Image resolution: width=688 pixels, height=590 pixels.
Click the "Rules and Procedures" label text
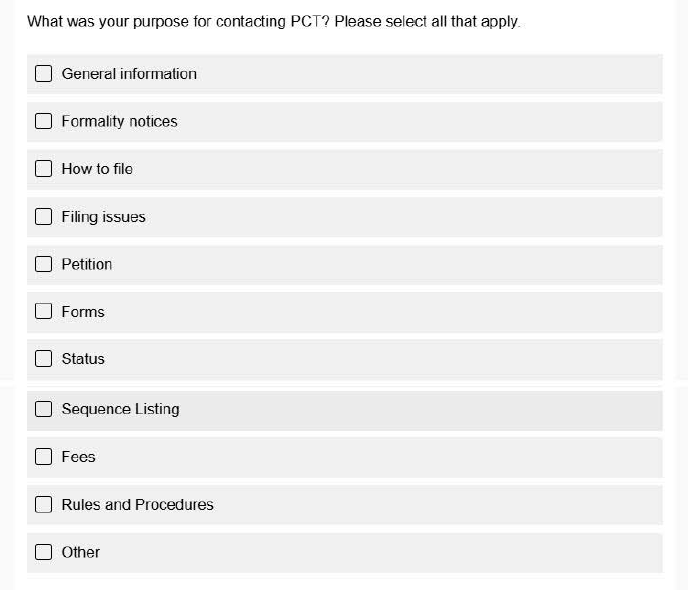pyautogui.click(x=137, y=505)
